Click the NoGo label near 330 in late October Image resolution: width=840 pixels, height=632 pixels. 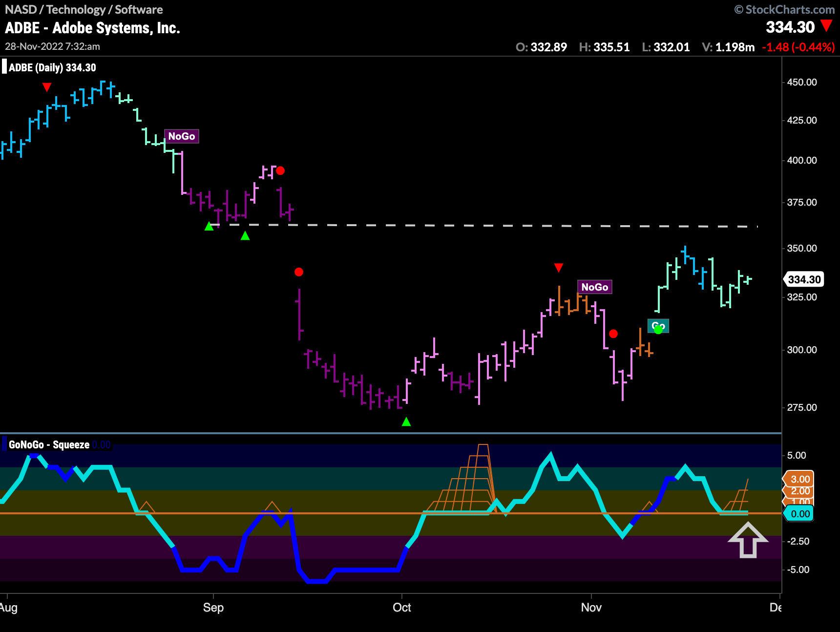click(x=594, y=287)
